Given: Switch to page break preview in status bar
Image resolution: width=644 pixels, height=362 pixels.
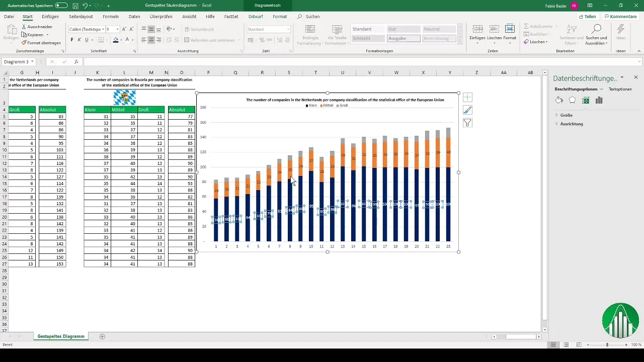Looking at the screenshot, I should pos(578,345).
